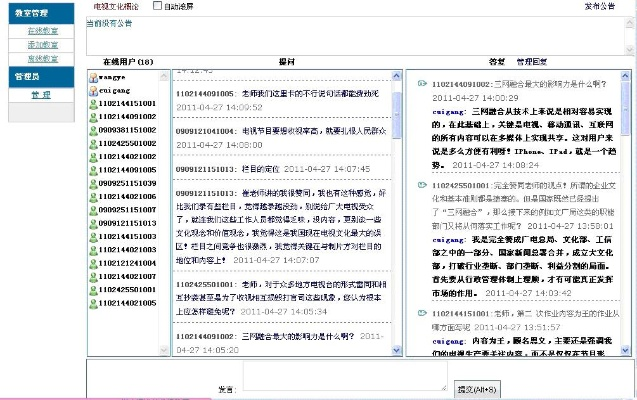Click cuigang's reply dated 2011-04-27 14:08:24
637x400 pixels.
pyautogui.click(x=524, y=138)
